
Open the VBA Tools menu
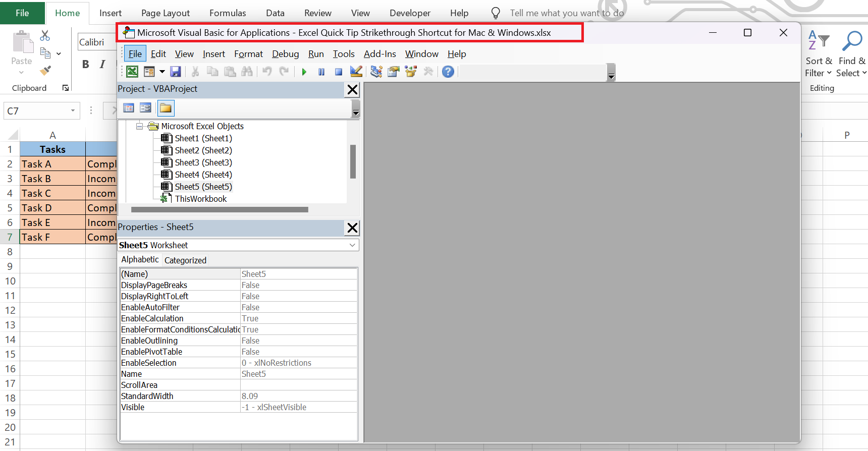click(344, 53)
